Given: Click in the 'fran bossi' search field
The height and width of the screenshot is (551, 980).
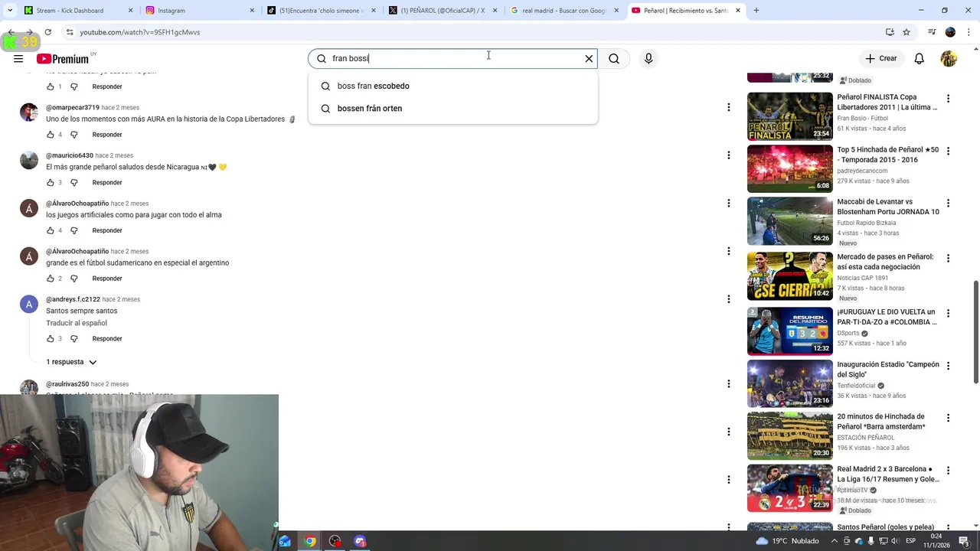Looking at the screenshot, I should [452, 59].
